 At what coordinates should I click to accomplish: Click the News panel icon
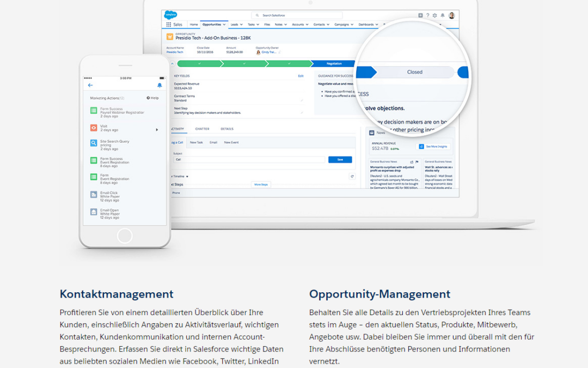(x=372, y=132)
